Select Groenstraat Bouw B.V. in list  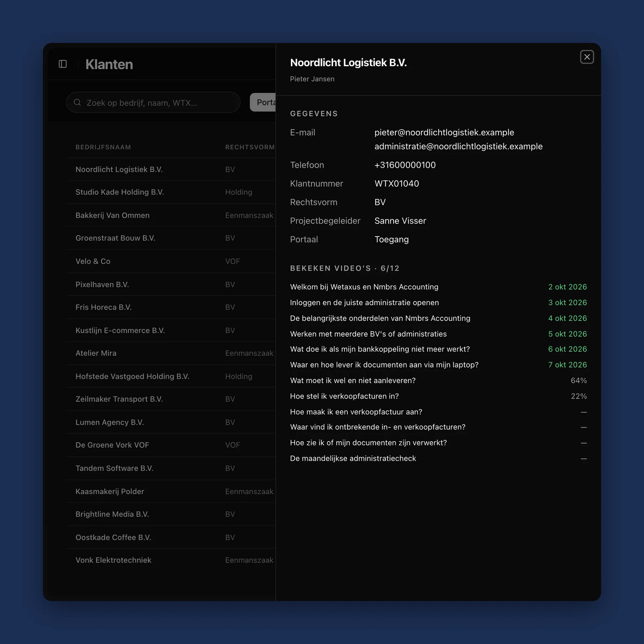171,238
